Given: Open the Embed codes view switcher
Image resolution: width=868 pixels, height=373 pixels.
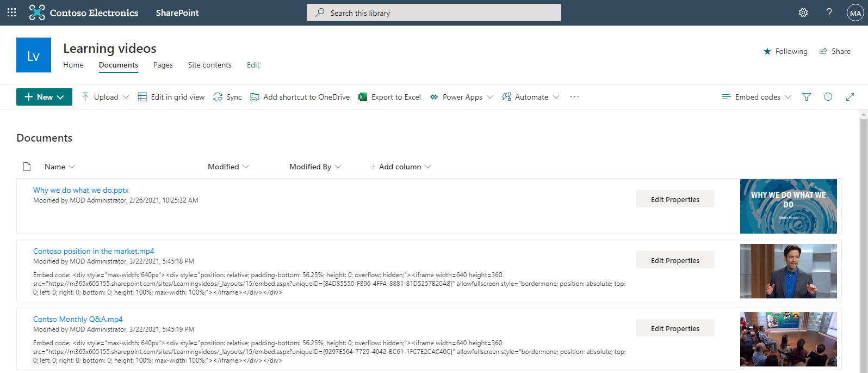Looking at the screenshot, I should click(x=757, y=97).
